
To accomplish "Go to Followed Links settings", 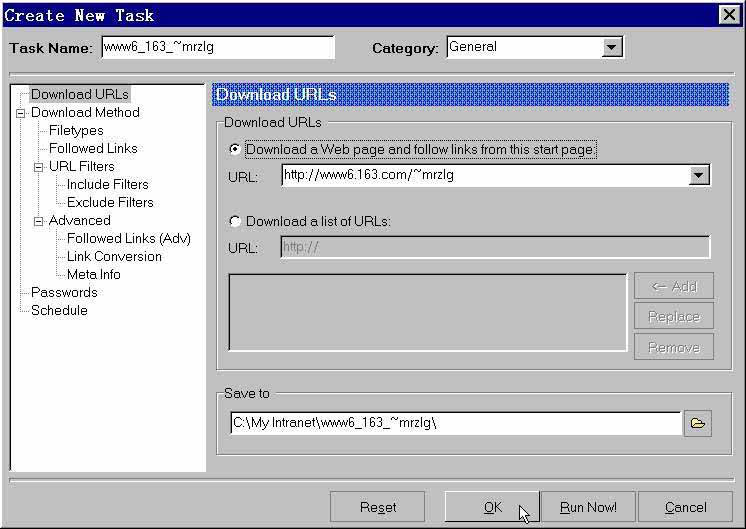I will tap(93, 148).
